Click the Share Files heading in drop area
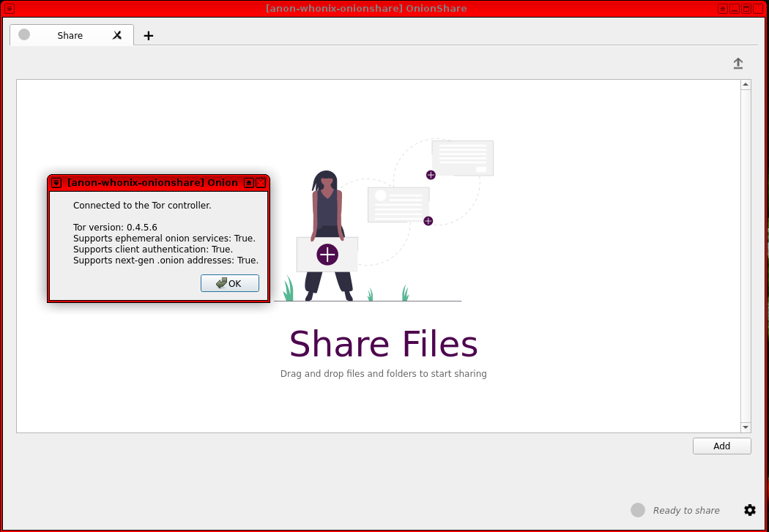Screen dimensions: 769x532 click(383, 344)
